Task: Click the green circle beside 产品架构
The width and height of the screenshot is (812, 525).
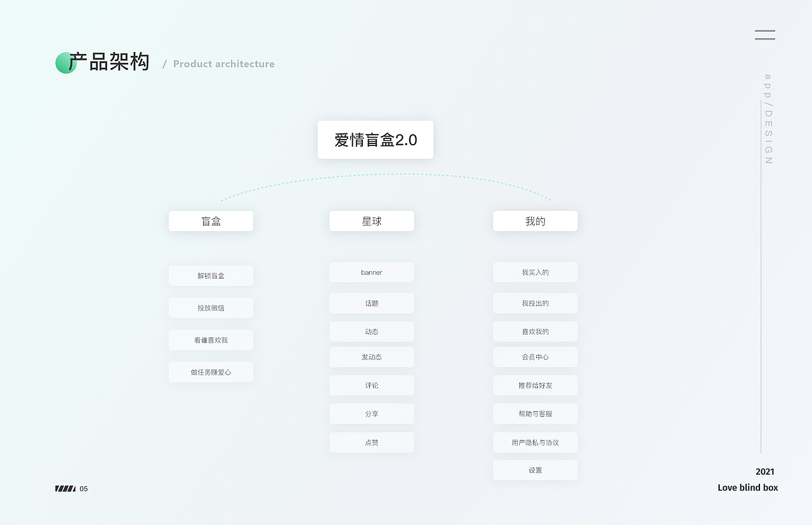Action: pyautogui.click(x=65, y=63)
